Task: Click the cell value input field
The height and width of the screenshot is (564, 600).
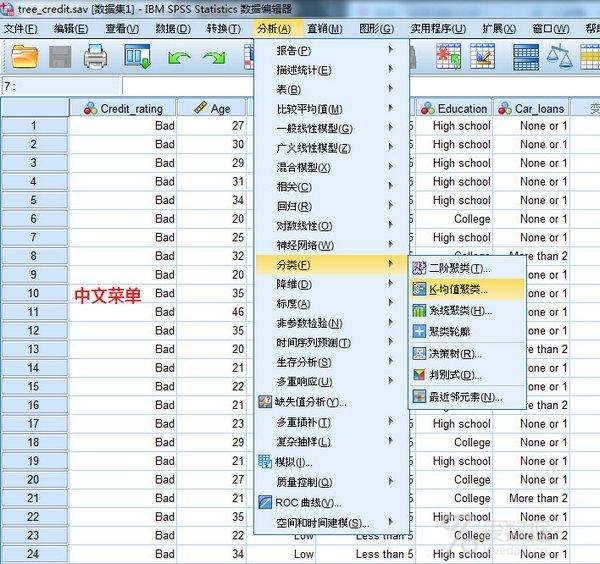Action: pos(188,86)
